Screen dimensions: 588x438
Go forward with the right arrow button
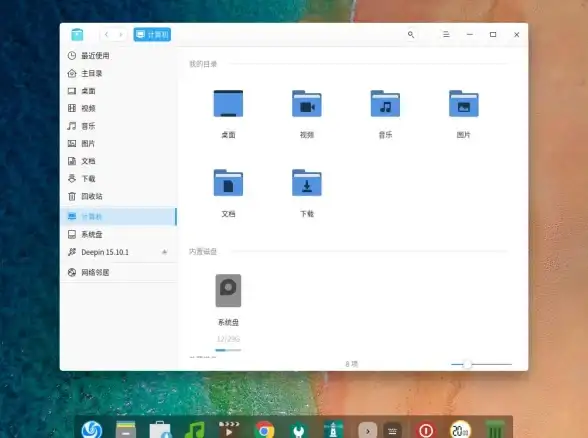coord(121,34)
